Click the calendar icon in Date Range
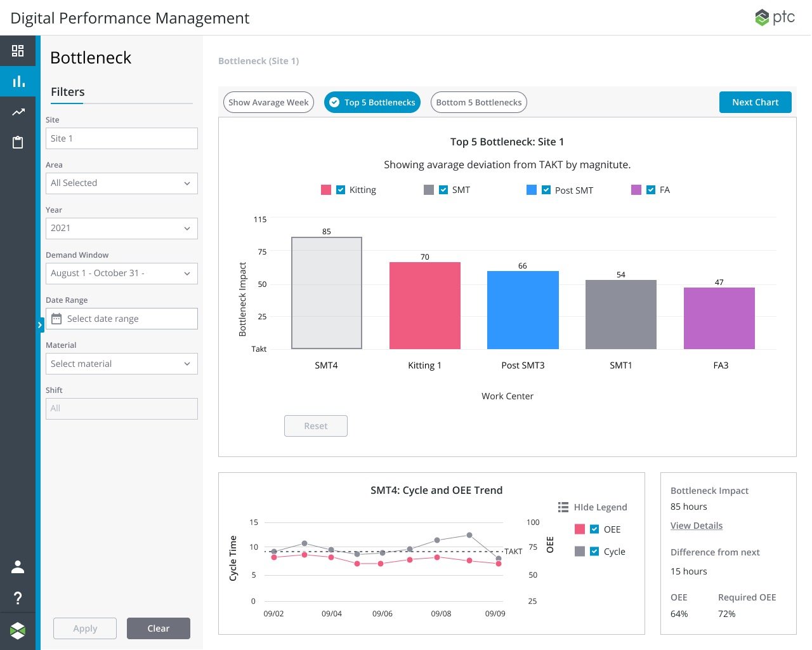 56,319
